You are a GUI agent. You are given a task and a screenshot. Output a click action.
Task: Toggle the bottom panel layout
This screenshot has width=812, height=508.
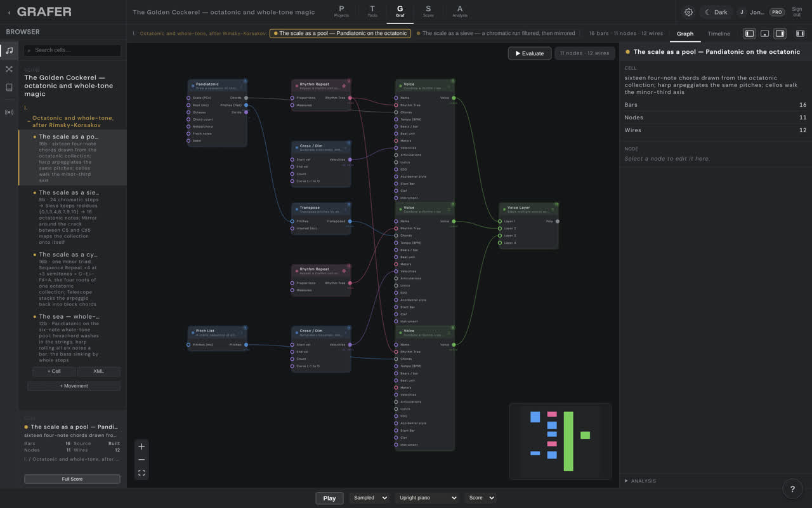[765, 34]
